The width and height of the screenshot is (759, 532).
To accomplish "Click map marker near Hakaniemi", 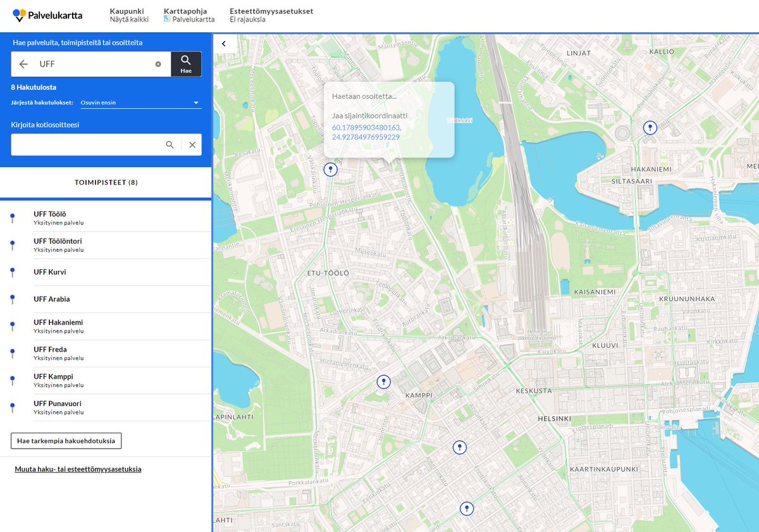I will pos(650,128).
